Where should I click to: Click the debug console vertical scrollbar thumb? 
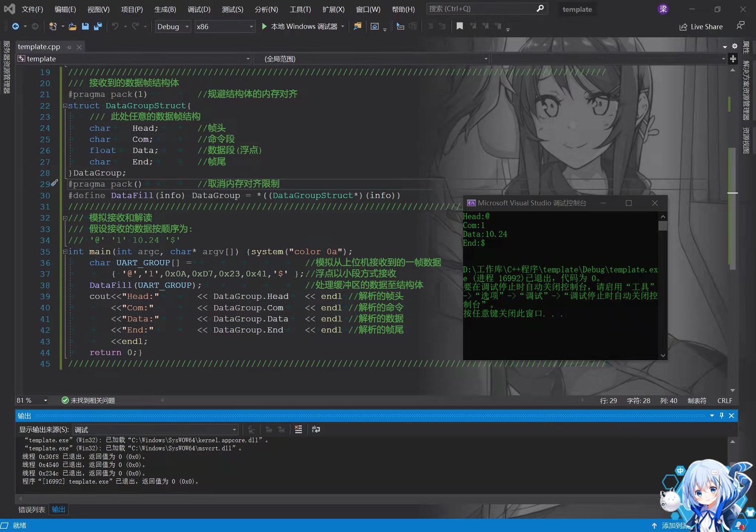663,226
